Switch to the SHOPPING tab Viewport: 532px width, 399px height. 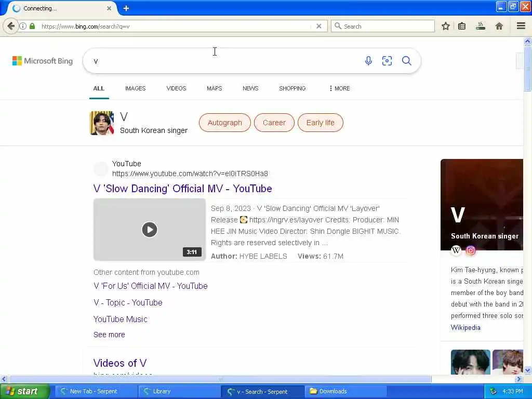pyautogui.click(x=292, y=88)
